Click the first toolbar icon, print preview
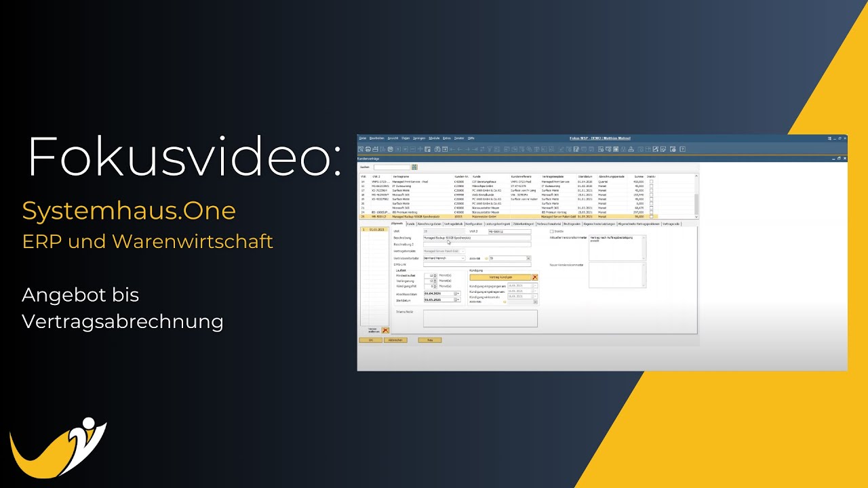 (x=361, y=149)
